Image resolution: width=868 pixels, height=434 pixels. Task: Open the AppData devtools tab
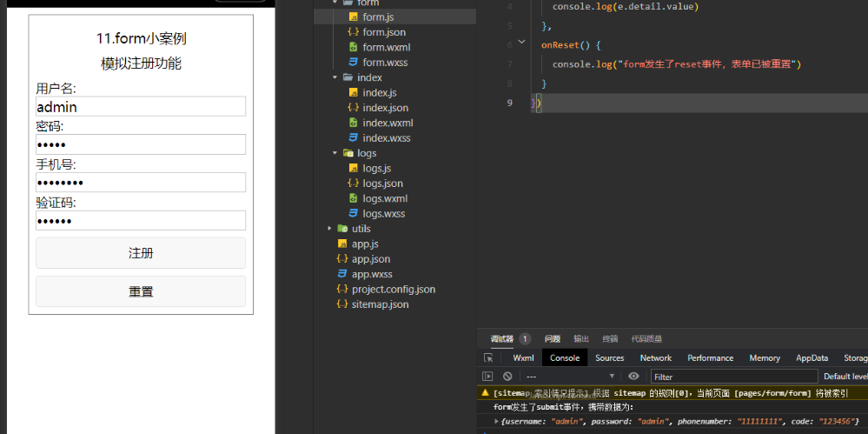812,358
